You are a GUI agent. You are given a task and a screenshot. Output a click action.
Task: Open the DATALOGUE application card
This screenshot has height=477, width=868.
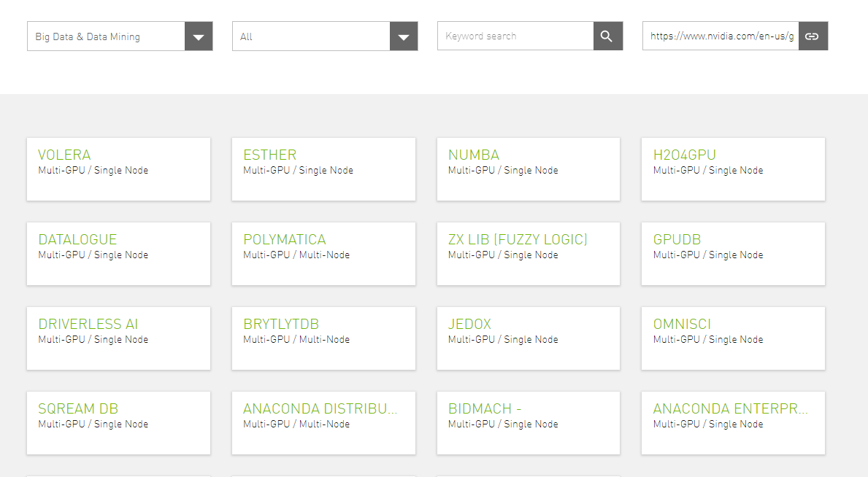118,254
